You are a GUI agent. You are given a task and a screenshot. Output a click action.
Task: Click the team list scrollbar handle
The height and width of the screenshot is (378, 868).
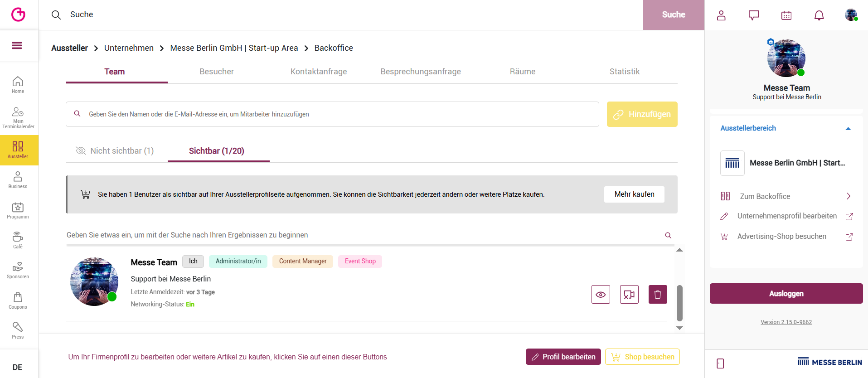coord(679,303)
